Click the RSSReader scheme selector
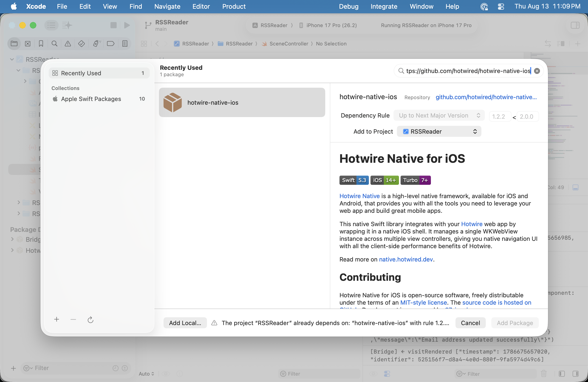588x382 pixels. pos(270,25)
